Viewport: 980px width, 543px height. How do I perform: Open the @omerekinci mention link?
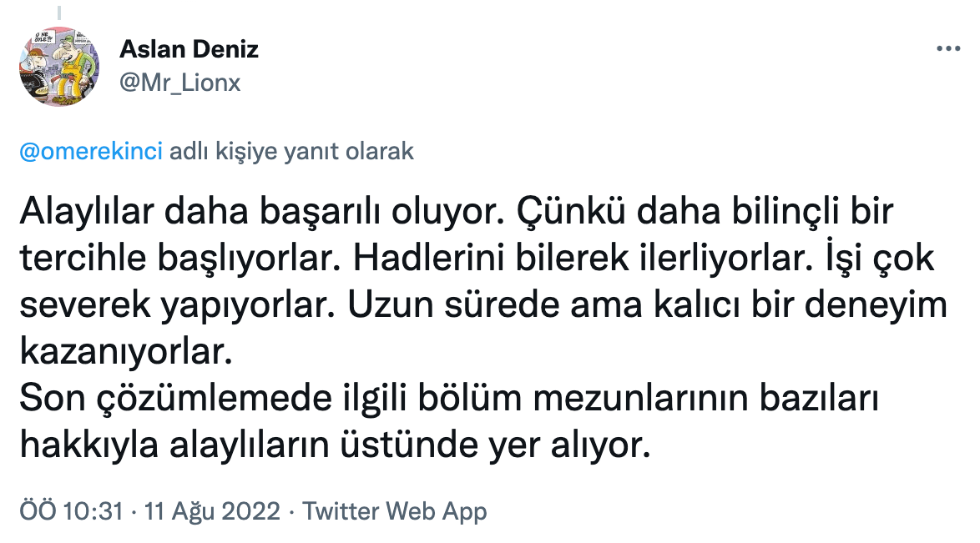pos(90,153)
